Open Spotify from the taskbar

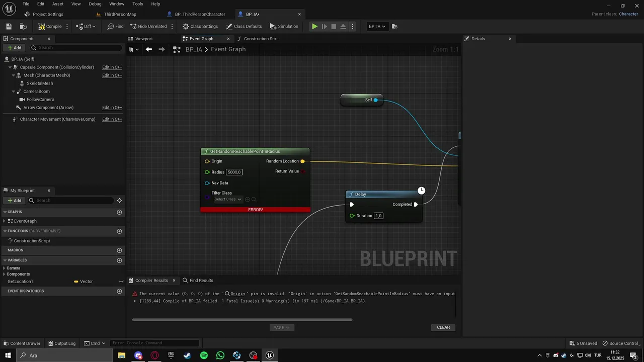coord(204,355)
